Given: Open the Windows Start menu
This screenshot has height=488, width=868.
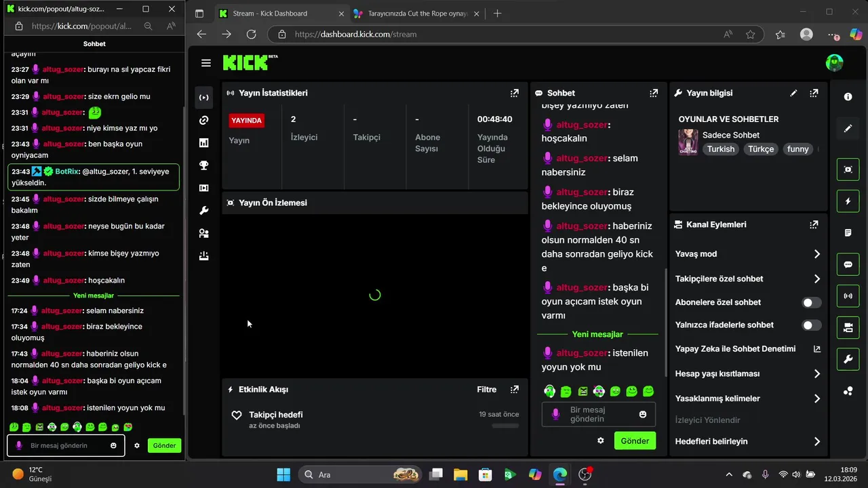Looking at the screenshot, I should (x=283, y=474).
